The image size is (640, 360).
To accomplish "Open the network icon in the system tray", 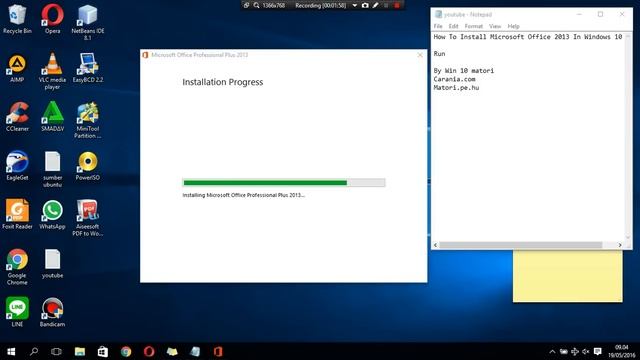I will click(x=575, y=351).
